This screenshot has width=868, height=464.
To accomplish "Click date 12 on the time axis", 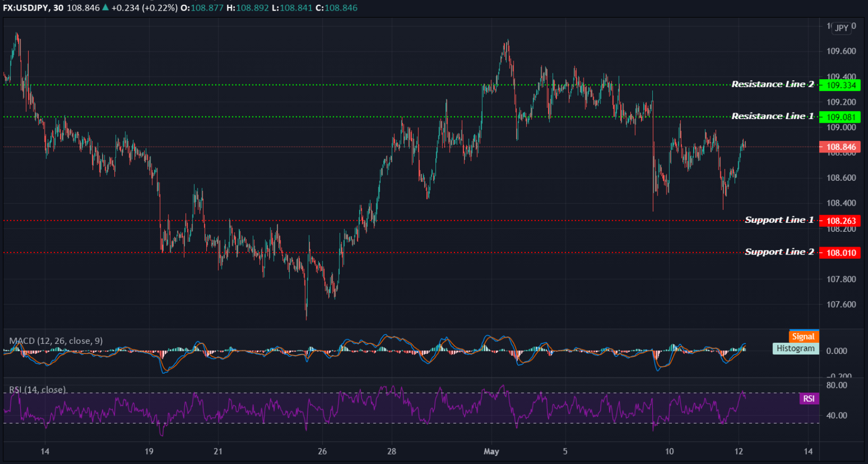I will [738, 451].
